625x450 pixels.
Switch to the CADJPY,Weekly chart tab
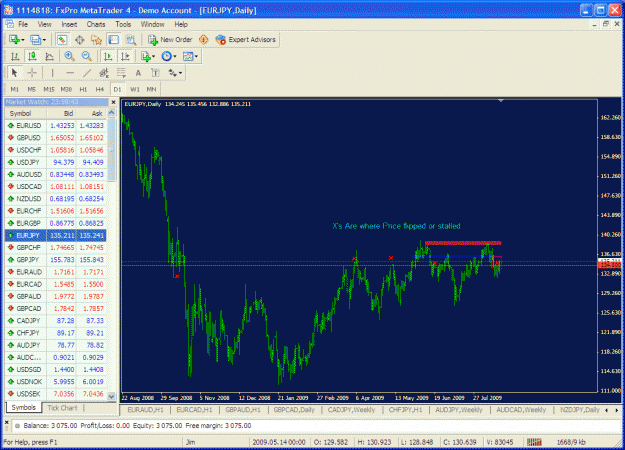(x=351, y=410)
